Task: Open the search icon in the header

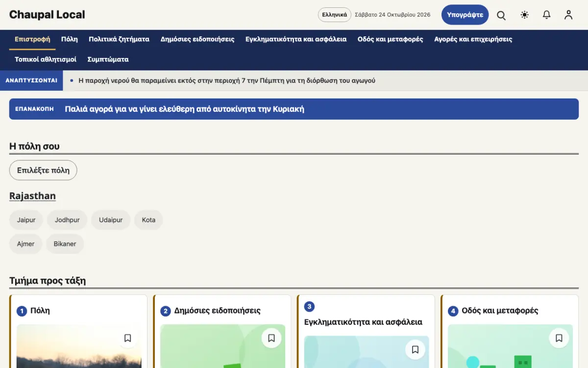Action: point(501,15)
